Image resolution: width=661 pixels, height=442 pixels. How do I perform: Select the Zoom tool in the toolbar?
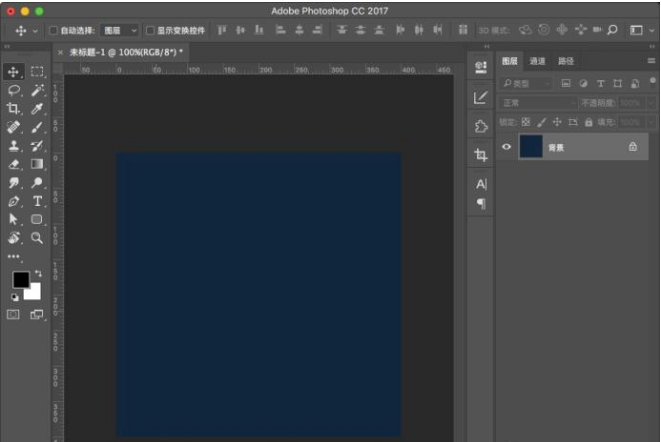click(37, 238)
